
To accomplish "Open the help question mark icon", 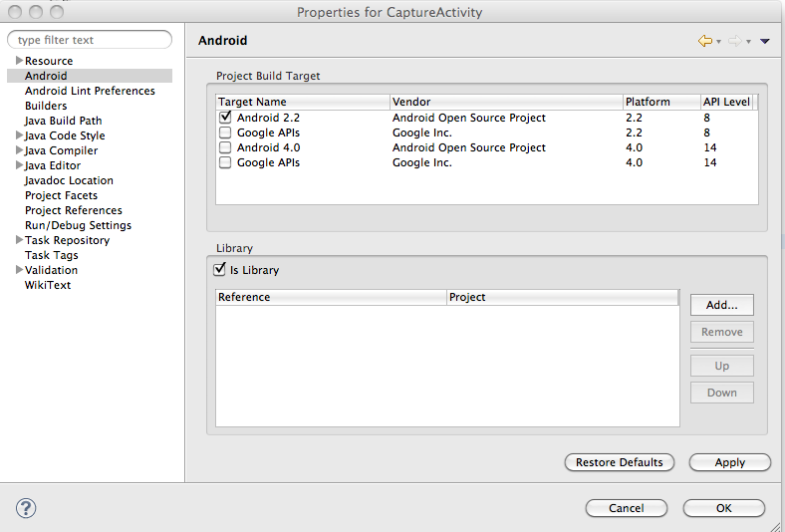I will click(x=26, y=508).
